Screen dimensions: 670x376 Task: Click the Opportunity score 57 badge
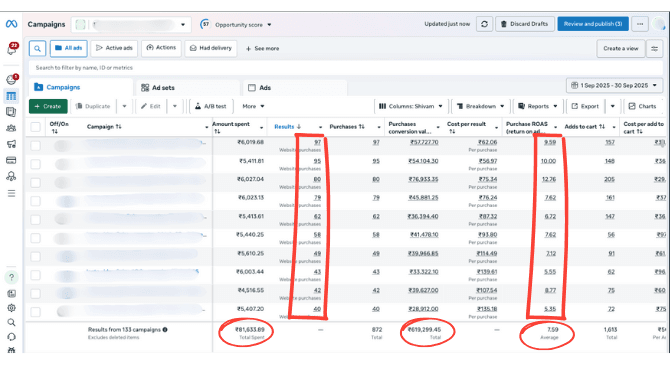tap(206, 24)
